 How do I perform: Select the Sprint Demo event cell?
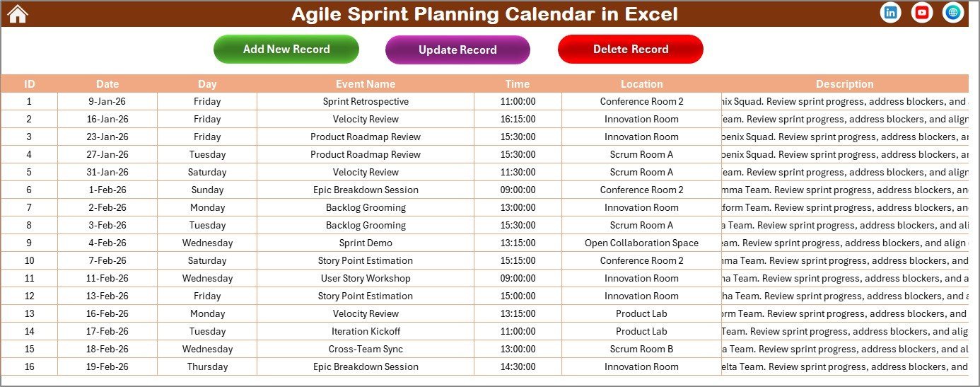click(366, 243)
